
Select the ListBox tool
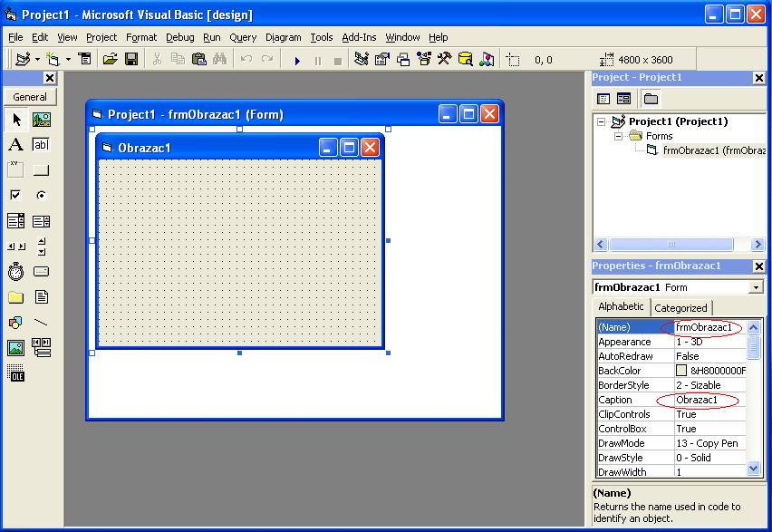tap(42, 221)
